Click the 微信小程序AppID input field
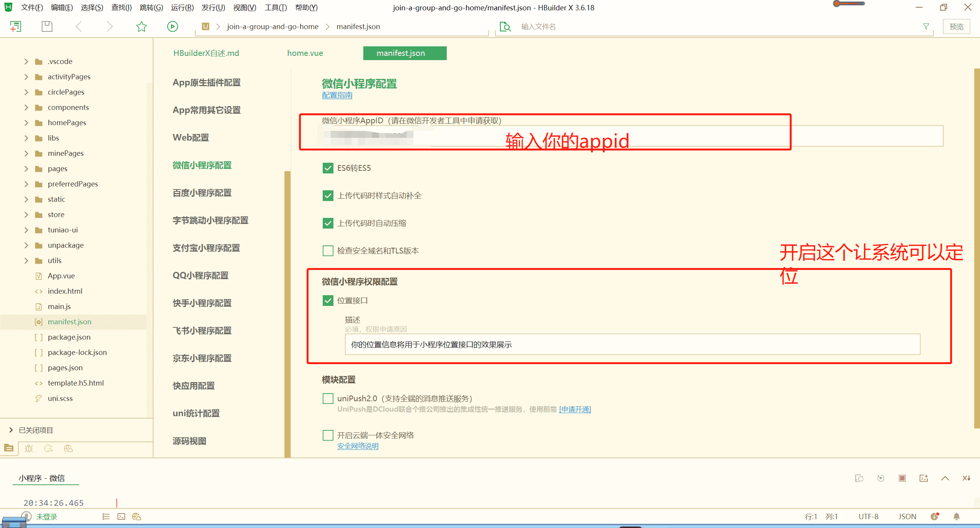Image resolution: width=980 pixels, height=528 pixels. 632,136
